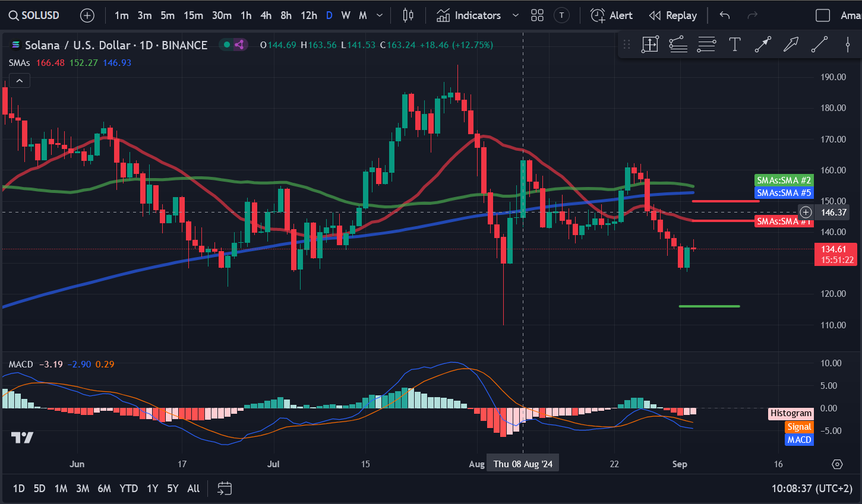Open the layout setup square icon
Screen dimensions: 862x504
823,15
